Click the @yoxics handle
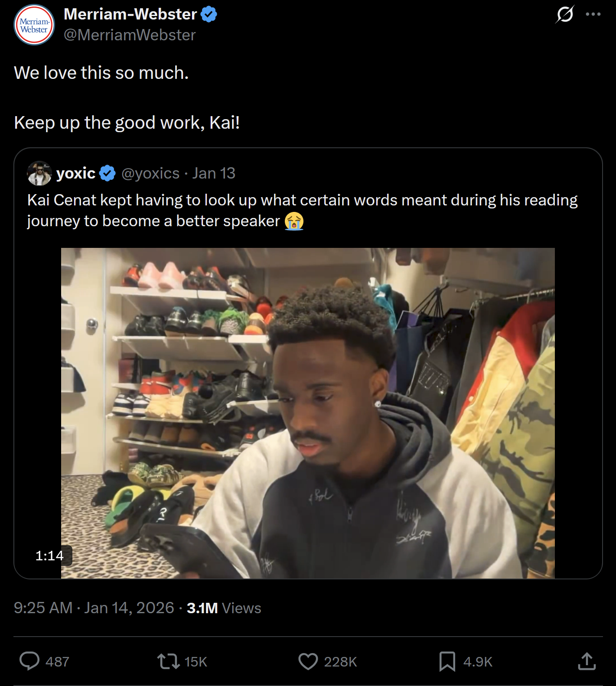Image resolution: width=616 pixels, height=686 pixels. click(x=150, y=173)
